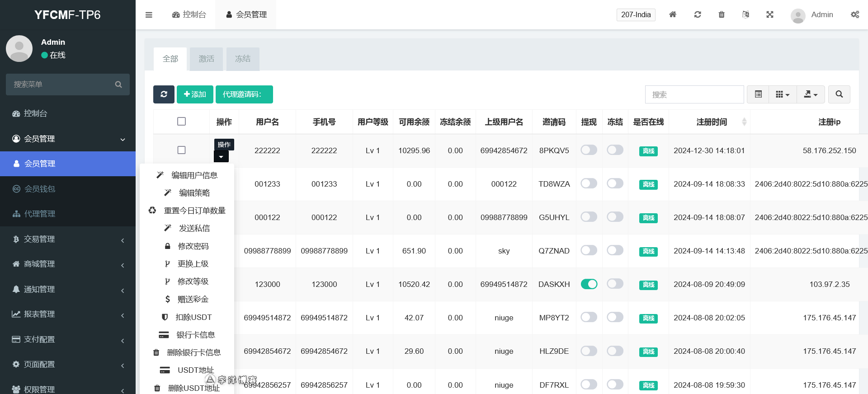Disable withdrawal toggle for user 123000
This screenshot has width=868, height=394.
click(589, 284)
